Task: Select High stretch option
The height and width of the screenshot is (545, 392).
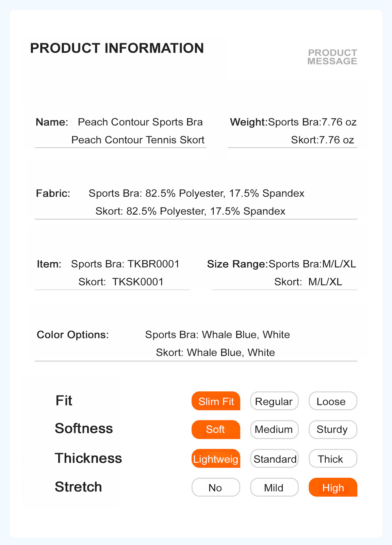Action: tap(333, 487)
